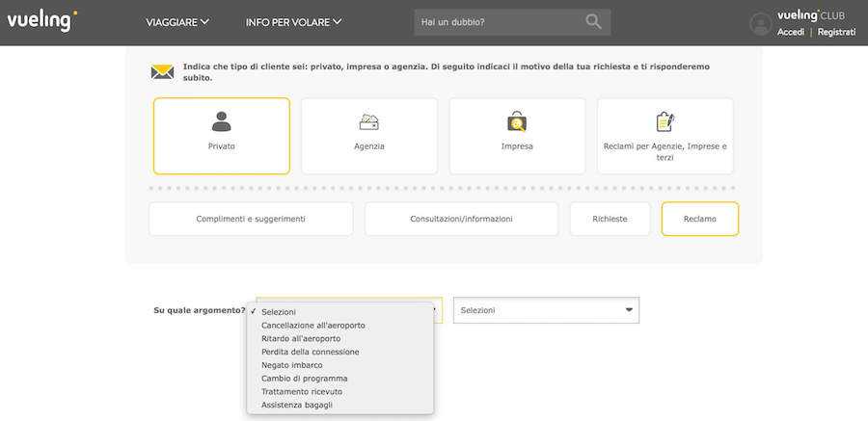Screen dimensions: 868x421
Task: Select the Privato person icon
Action: 222,121
